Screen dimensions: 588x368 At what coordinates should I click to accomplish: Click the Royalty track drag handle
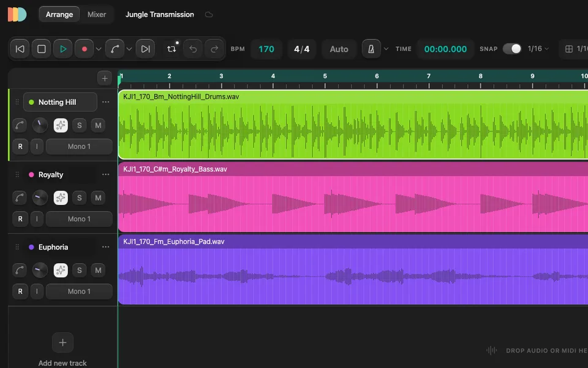click(17, 175)
